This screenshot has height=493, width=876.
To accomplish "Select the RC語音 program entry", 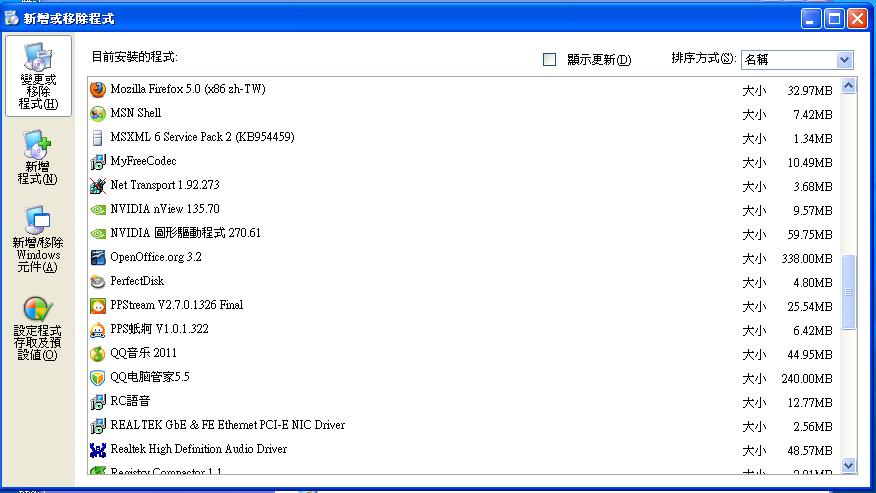I will [x=464, y=402].
